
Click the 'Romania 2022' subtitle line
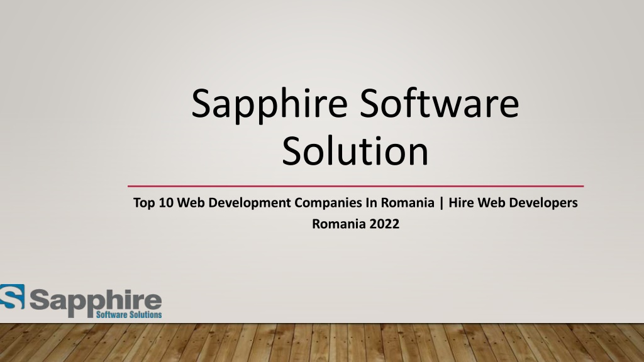pos(356,224)
